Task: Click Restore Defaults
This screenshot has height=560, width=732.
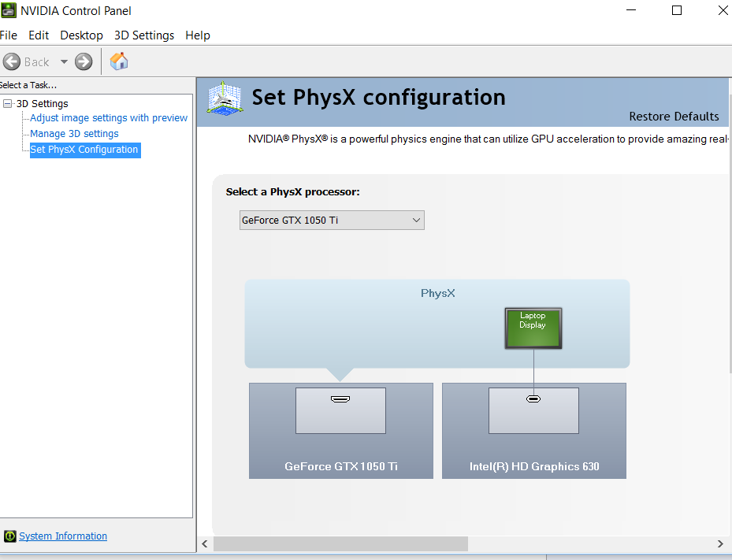Action: point(674,117)
